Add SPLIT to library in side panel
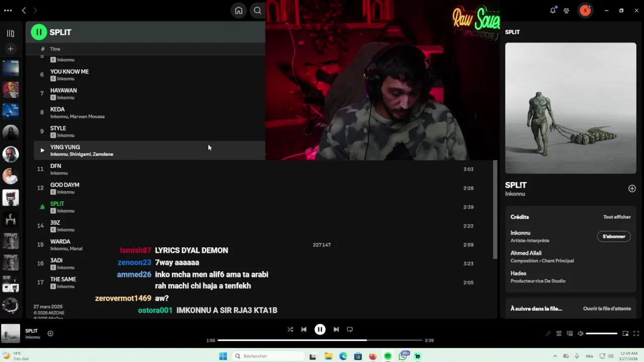Screen dimensions: 644x362 click(x=632, y=189)
